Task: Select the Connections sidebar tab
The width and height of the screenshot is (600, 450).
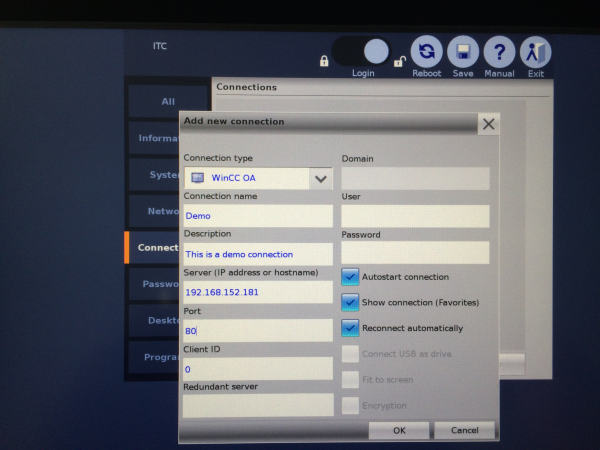Action: 152,248
